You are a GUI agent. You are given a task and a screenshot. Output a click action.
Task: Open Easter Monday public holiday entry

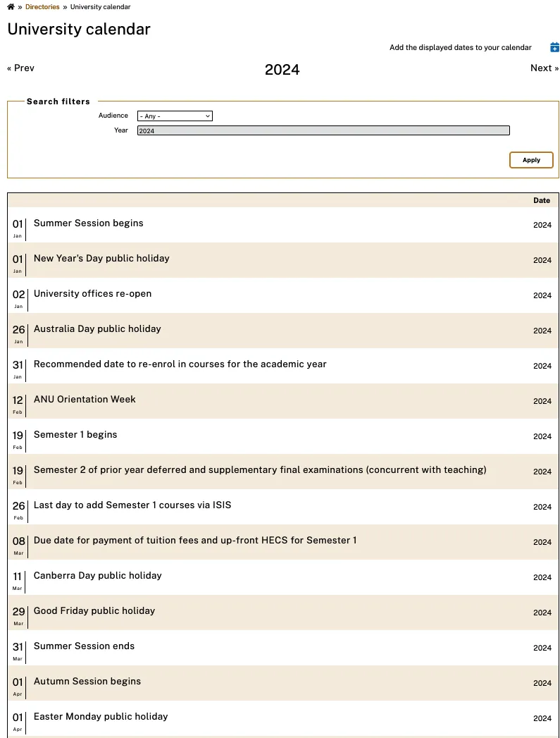pyautogui.click(x=101, y=717)
